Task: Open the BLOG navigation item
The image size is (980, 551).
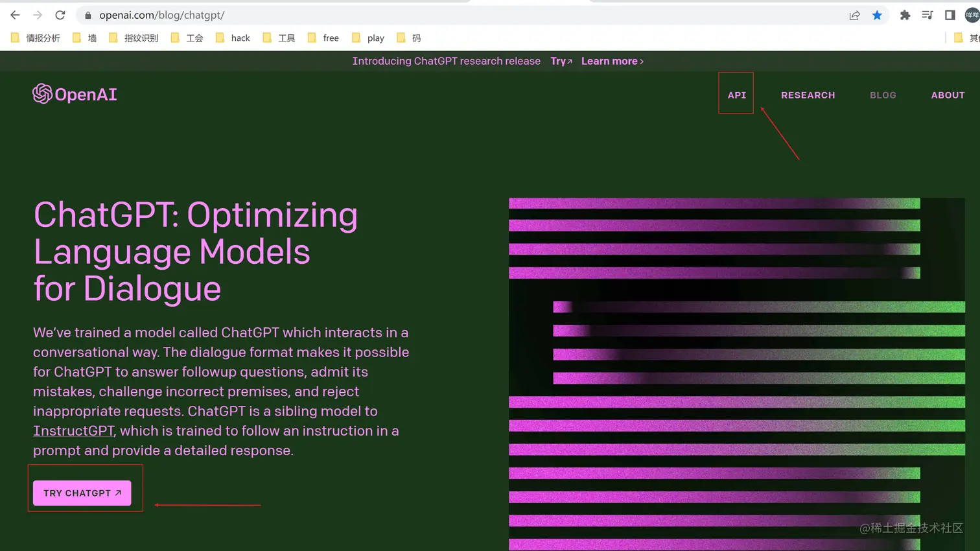Action: point(883,95)
